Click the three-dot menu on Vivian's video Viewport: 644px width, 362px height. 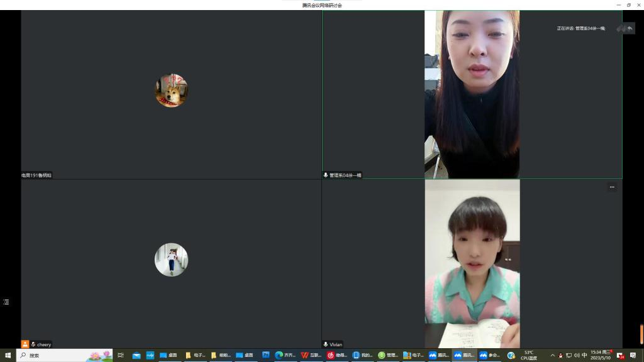[x=611, y=187]
